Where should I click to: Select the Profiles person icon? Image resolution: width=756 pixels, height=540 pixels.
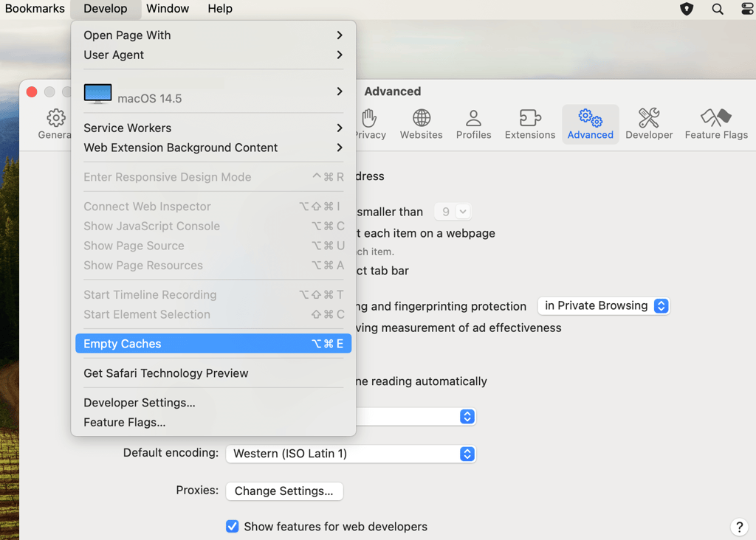473,124
